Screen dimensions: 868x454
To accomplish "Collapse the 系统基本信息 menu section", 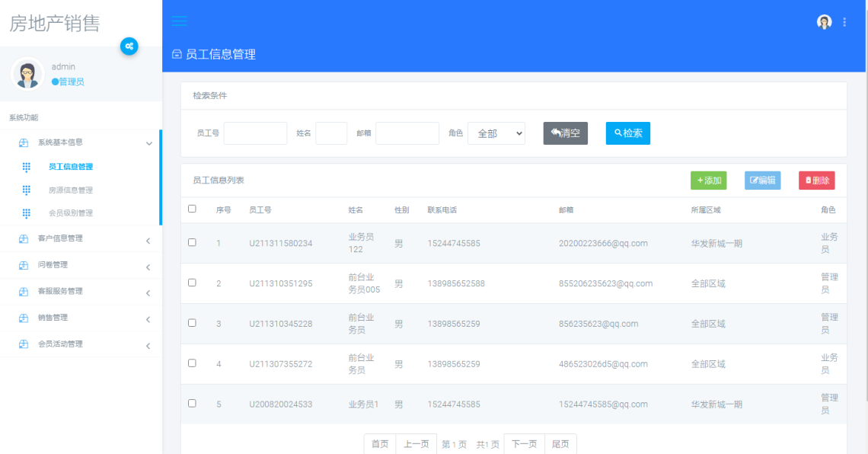I will 59,142.
